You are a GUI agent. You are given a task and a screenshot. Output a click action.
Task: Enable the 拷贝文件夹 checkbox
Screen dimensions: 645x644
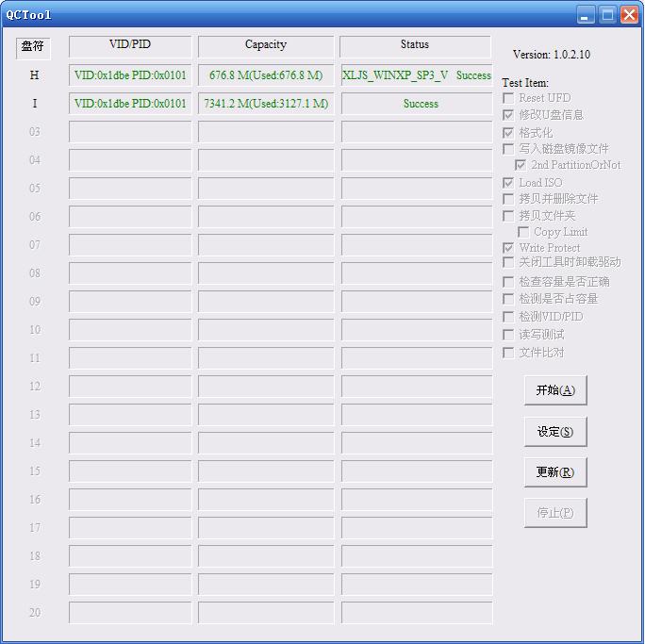pyautogui.click(x=508, y=216)
